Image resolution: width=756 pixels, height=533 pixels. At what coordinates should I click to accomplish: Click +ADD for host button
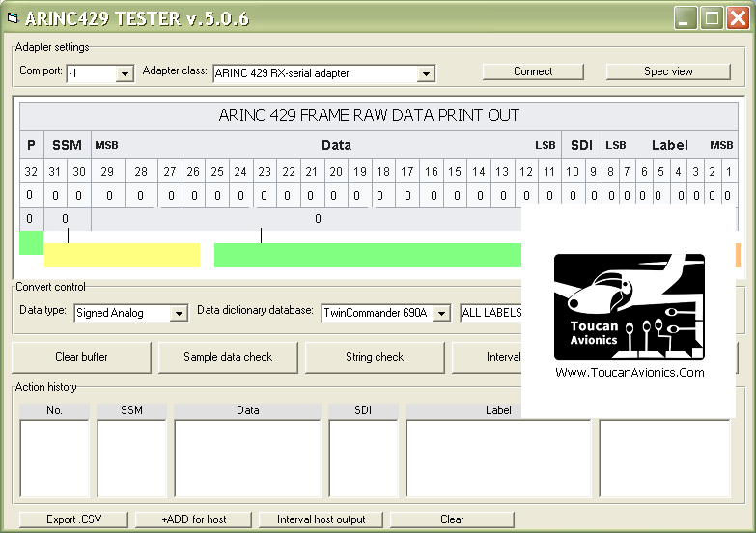(194, 519)
